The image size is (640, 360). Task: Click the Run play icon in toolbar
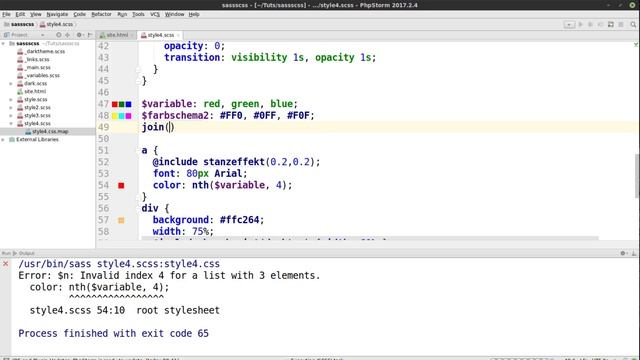pyautogui.click(x=580, y=24)
